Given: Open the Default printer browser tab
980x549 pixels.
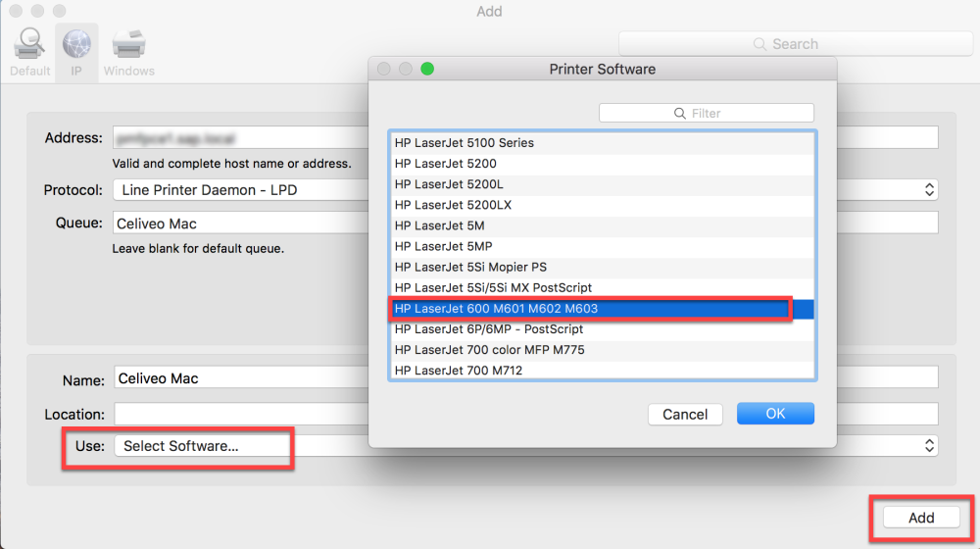Looking at the screenshot, I should (29, 51).
